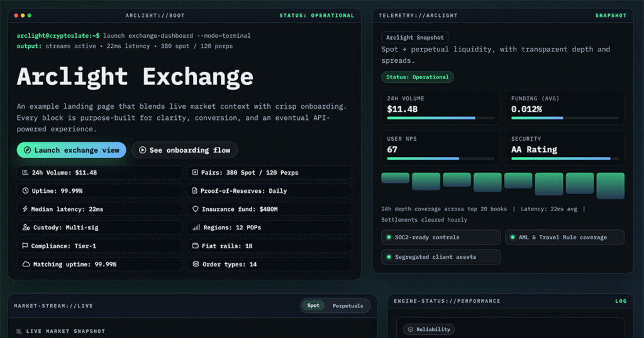Click the ARCLIGHT://BOOT panel title

pyautogui.click(x=155, y=16)
